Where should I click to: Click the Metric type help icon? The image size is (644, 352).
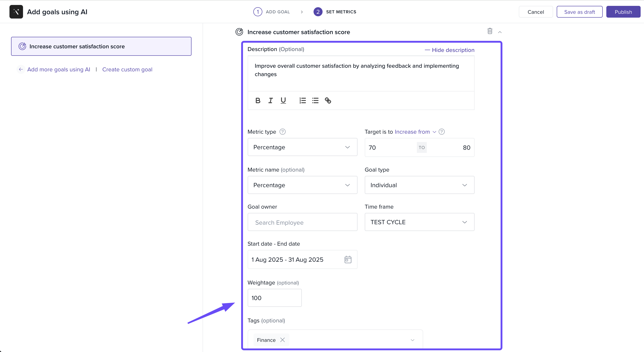[282, 132]
